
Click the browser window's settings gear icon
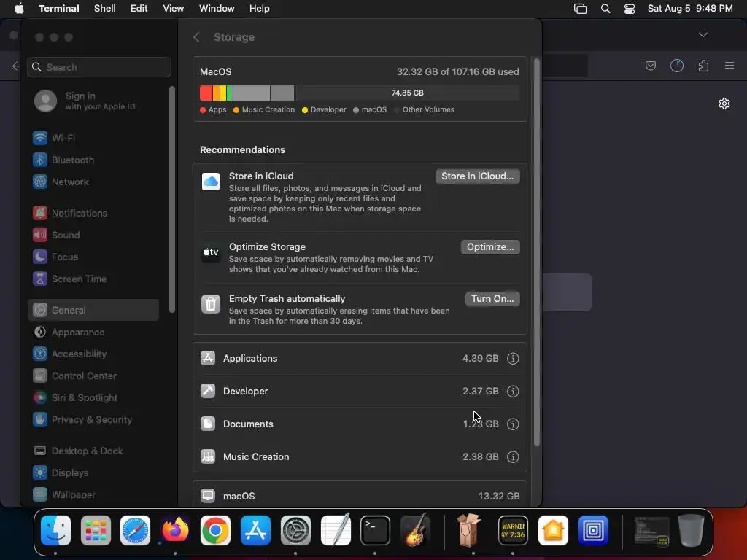[x=724, y=104]
